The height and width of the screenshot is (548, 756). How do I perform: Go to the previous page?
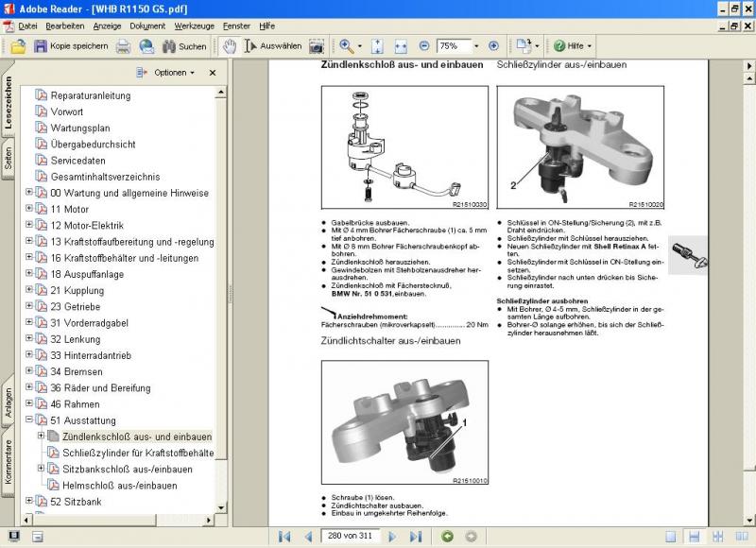tap(309, 537)
